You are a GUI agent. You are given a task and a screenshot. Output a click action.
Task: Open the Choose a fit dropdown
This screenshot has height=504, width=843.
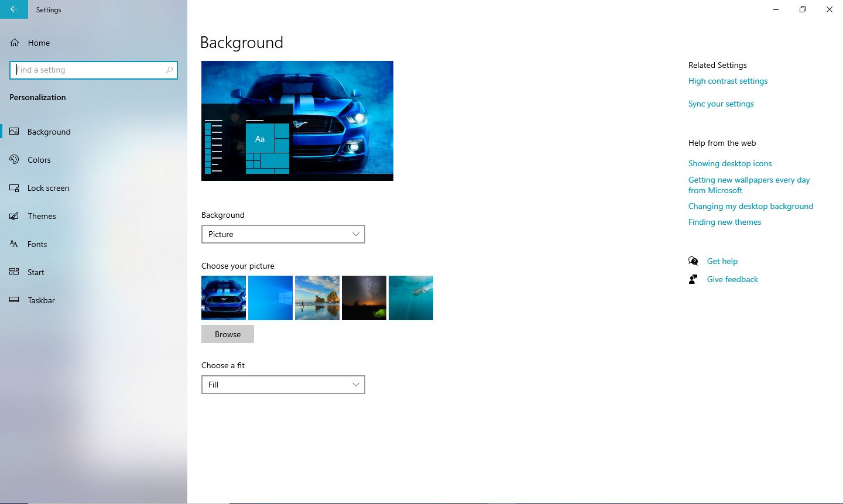click(283, 385)
